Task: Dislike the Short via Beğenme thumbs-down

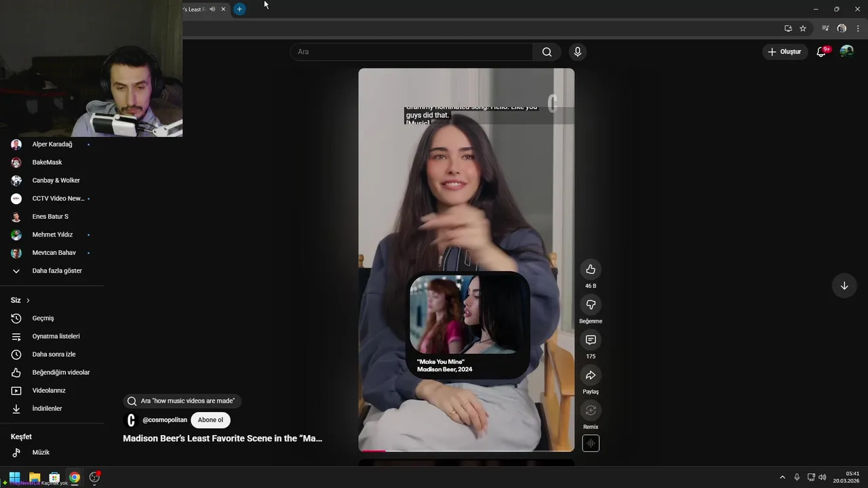Action: pyautogui.click(x=591, y=304)
